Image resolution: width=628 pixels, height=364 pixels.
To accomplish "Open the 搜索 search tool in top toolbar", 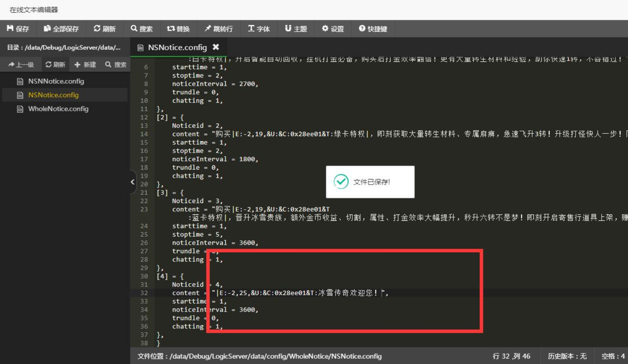I will [141, 29].
